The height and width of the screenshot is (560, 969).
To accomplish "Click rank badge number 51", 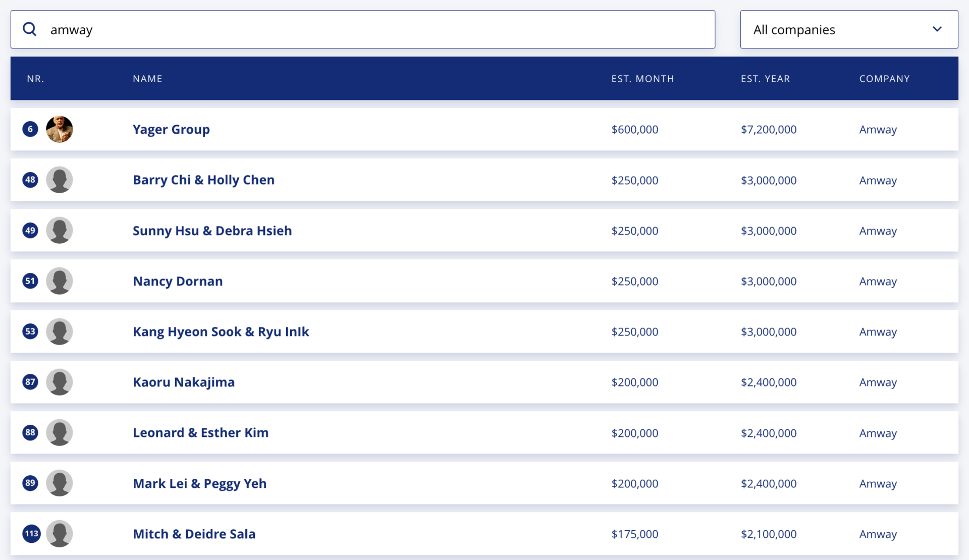I will pyautogui.click(x=30, y=281).
